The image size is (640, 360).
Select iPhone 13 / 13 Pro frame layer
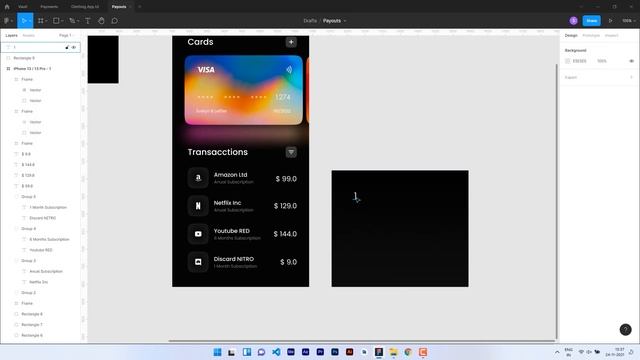(32, 69)
